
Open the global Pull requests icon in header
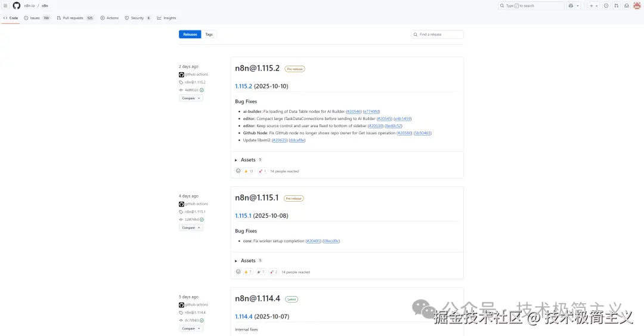click(616, 6)
